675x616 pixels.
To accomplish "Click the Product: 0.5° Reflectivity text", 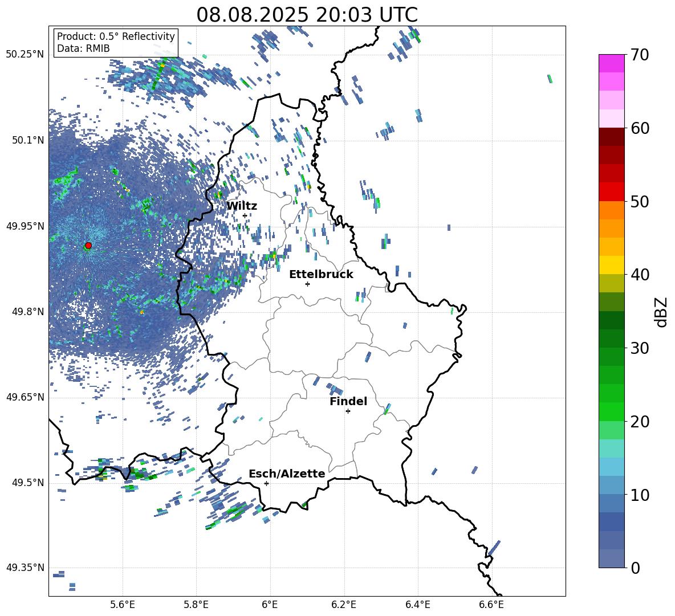I will (x=116, y=36).
